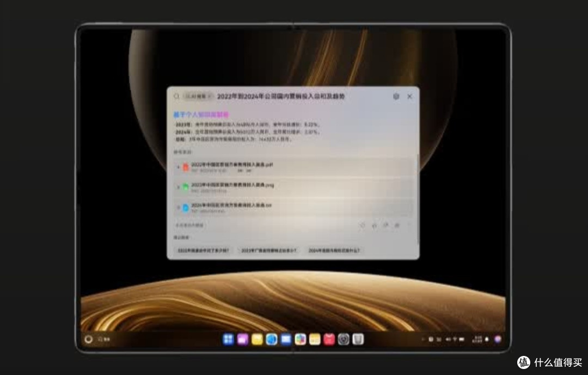
Task: Click the taskbar search icon
Action: coord(100,339)
